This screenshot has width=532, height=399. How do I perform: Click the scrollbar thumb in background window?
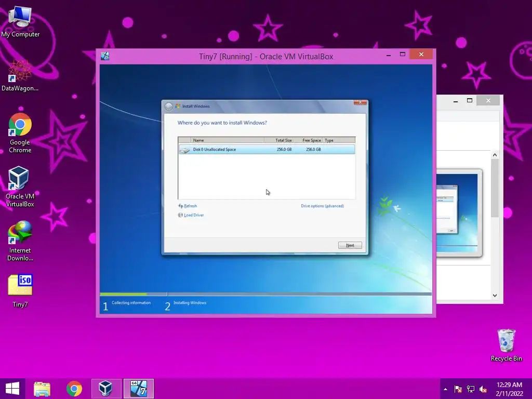tap(495, 188)
